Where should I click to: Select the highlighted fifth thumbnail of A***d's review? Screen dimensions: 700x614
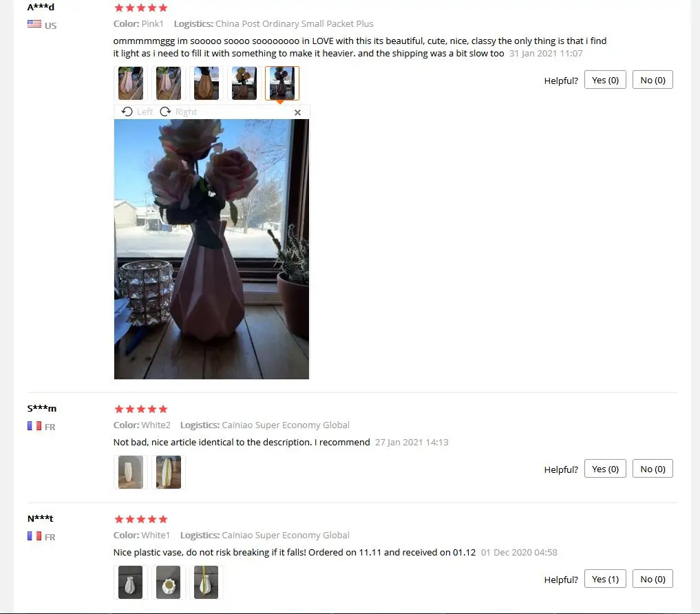click(x=282, y=83)
